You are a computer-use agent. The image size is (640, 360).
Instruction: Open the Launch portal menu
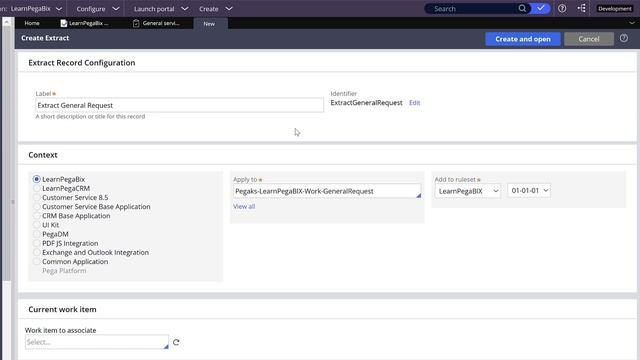(154, 9)
